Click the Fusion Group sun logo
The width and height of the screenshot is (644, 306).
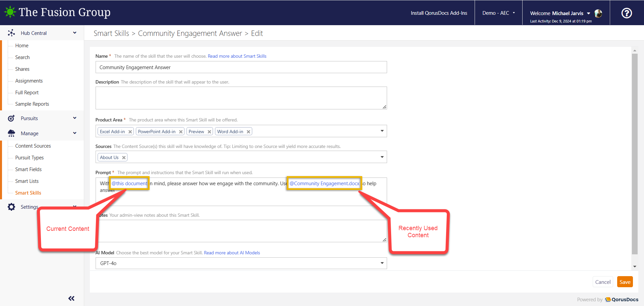10,12
